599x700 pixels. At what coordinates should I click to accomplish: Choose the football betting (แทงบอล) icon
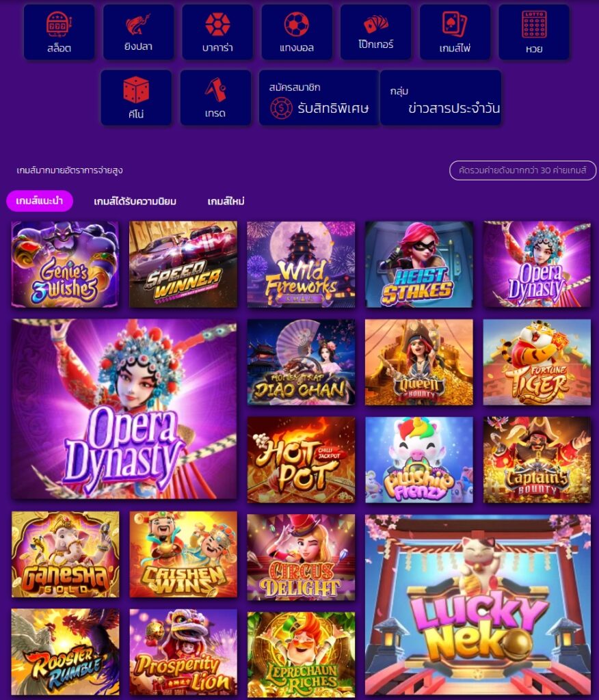click(x=297, y=32)
